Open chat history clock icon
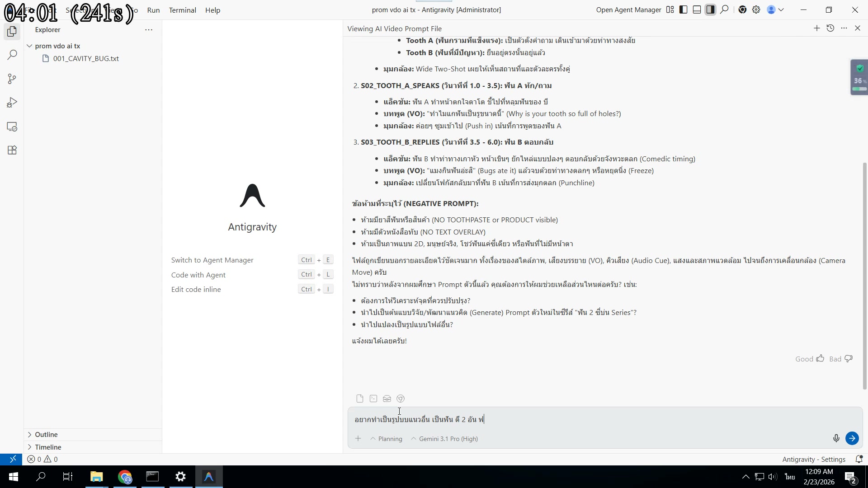This screenshot has width=868, height=488. tap(830, 28)
